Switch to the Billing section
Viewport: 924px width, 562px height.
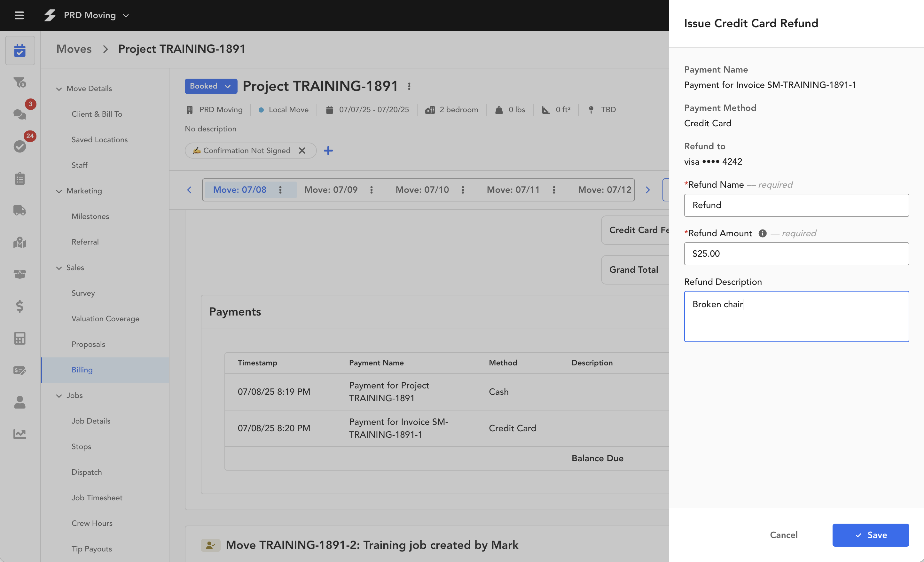pos(82,370)
